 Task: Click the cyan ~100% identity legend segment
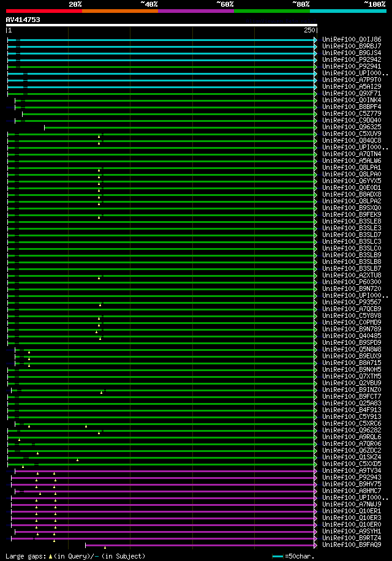coord(348,11)
